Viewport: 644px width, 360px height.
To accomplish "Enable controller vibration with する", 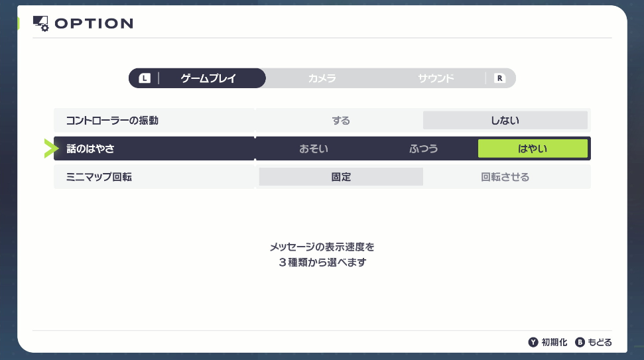I will [x=341, y=121].
